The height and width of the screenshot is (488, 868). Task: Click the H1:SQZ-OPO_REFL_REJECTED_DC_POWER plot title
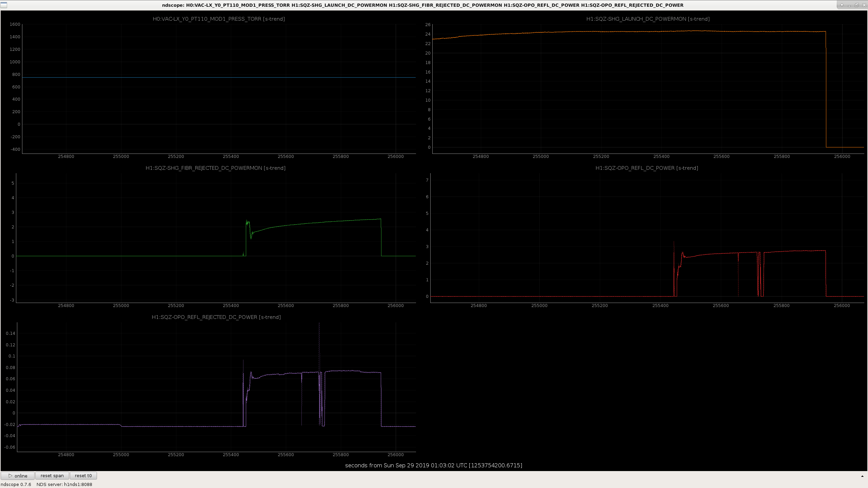[x=216, y=317]
